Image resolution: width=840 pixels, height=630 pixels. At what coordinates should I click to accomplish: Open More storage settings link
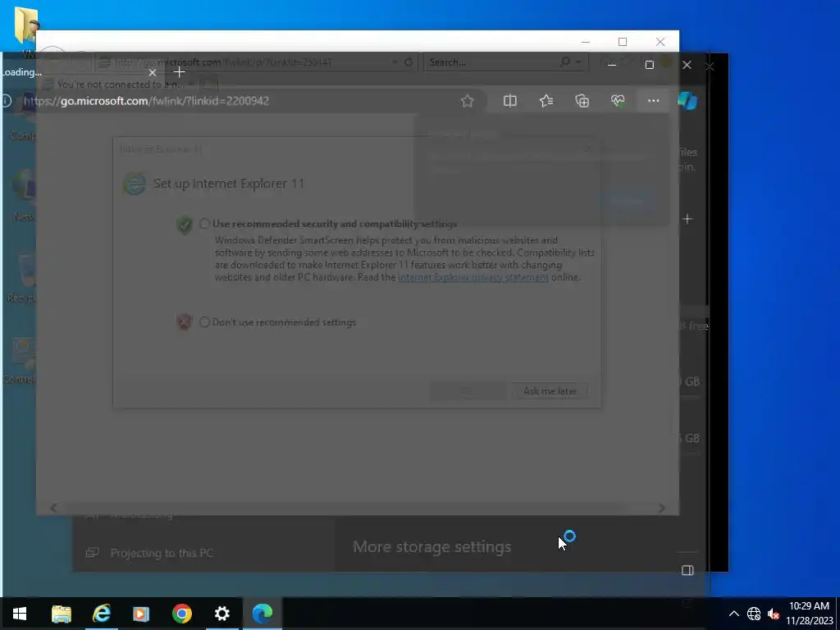[431, 547]
